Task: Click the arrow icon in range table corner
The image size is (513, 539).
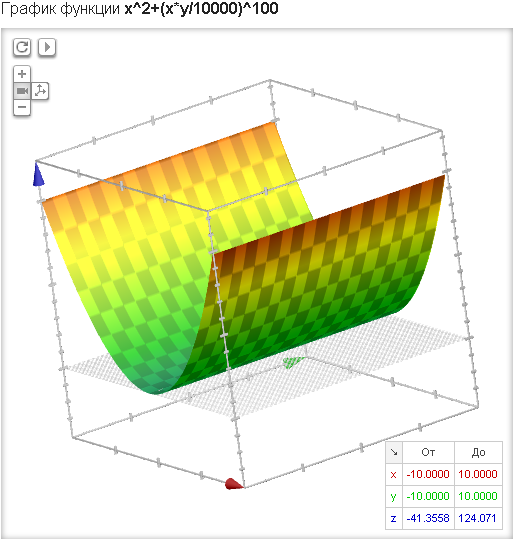Action: pyautogui.click(x=394, y=452)
